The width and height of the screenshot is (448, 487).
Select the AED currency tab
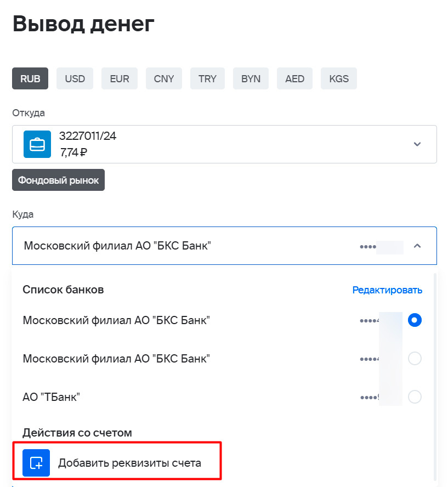pos(294,78)
